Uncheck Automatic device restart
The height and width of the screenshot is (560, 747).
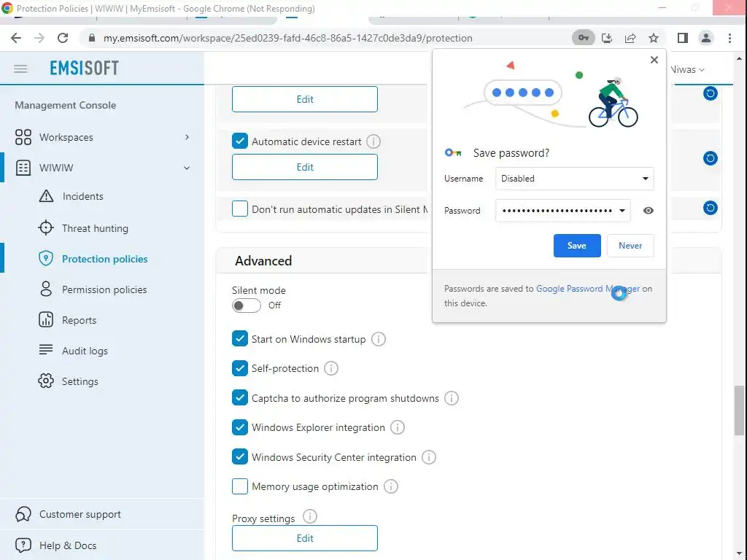[239, 141]
